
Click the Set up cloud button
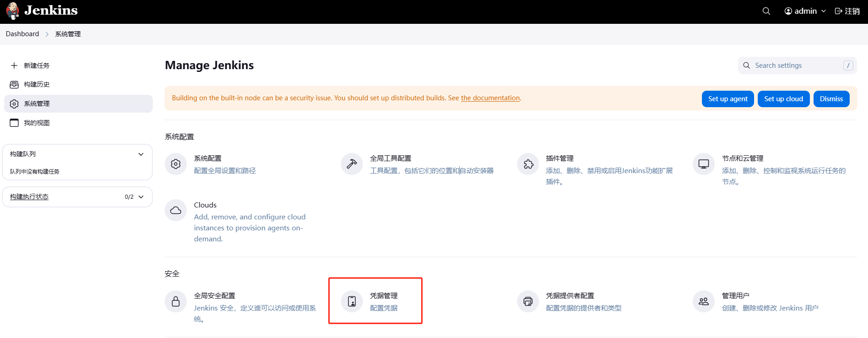pos(784,99)
